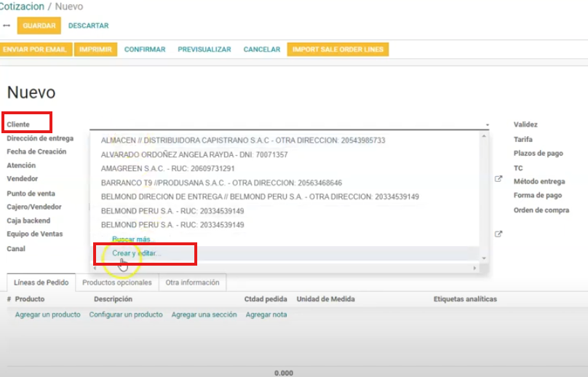Viewport: 588px width, 377px height.
Task: Click the Descripción column header
Action: [x=113, y=299]
